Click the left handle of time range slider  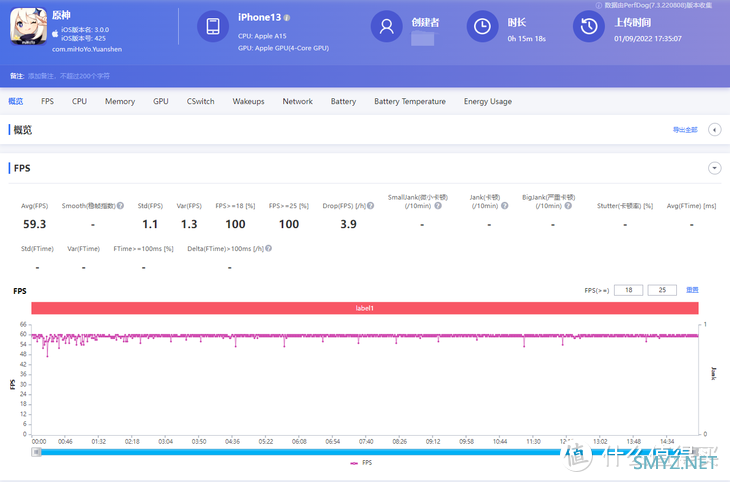(x=36, y=452)
